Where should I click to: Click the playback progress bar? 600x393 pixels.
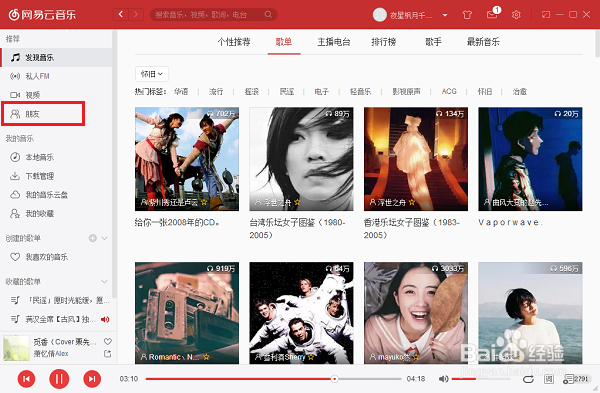[273, 379]
